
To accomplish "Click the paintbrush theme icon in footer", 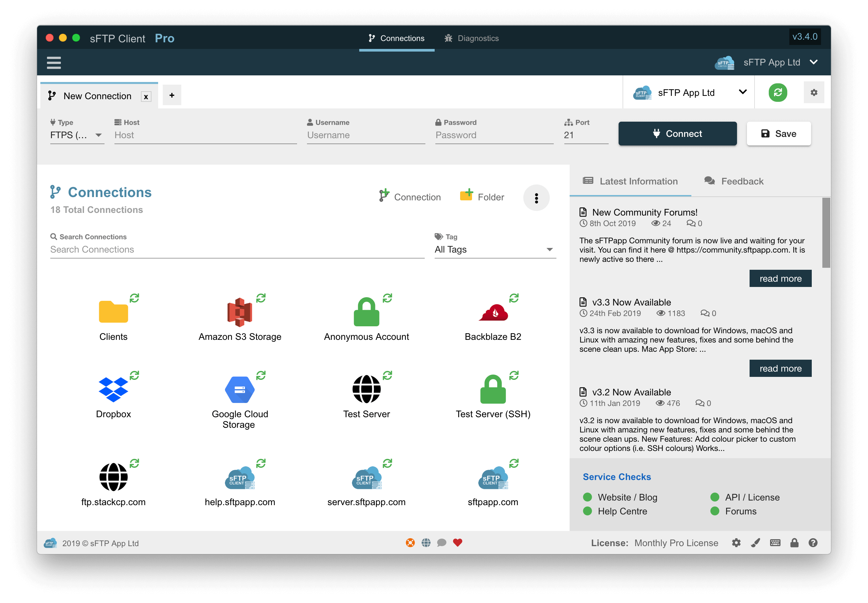I will click(x=755, y=543).
